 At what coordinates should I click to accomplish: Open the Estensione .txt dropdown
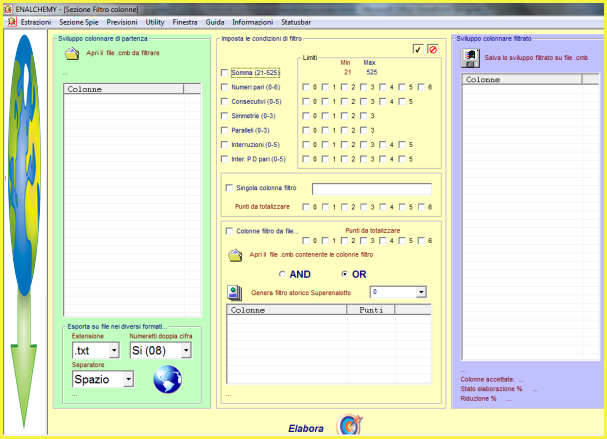114,351
